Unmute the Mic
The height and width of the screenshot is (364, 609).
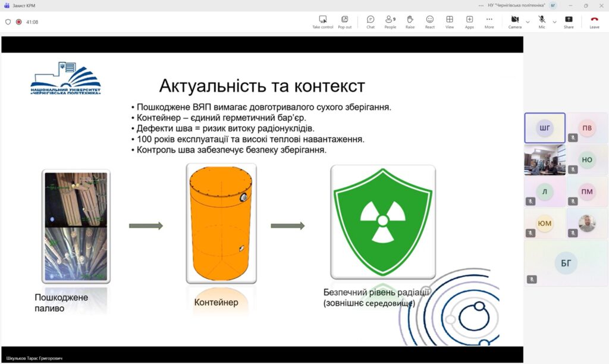coord(542,21)
